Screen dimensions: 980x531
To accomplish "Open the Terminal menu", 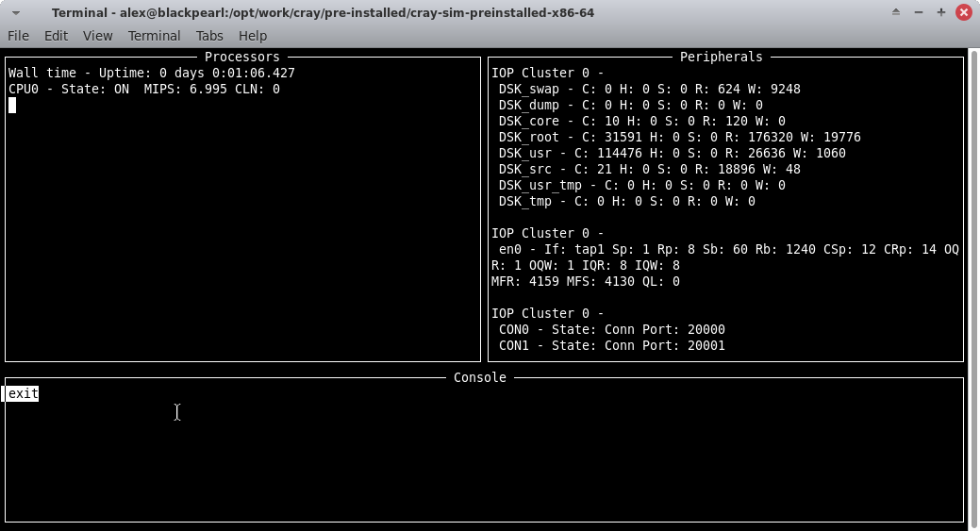I will [154, 36].
